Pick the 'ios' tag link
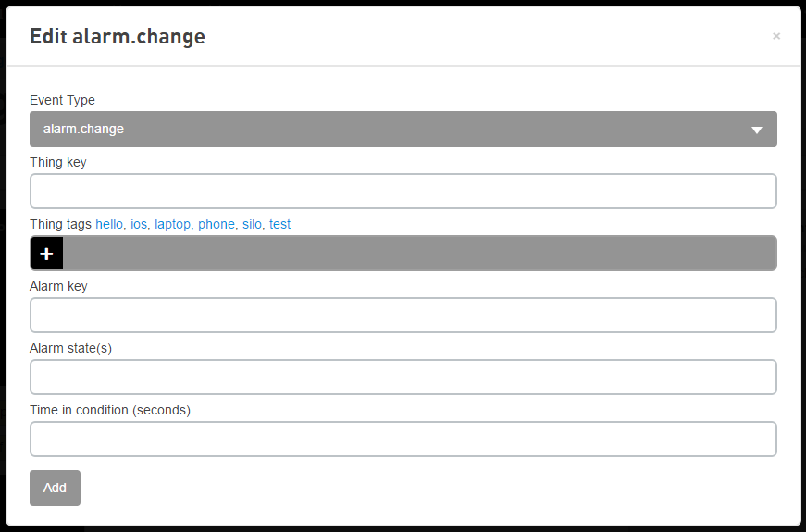Screen dimensions: 806x532 coord(139,224)
